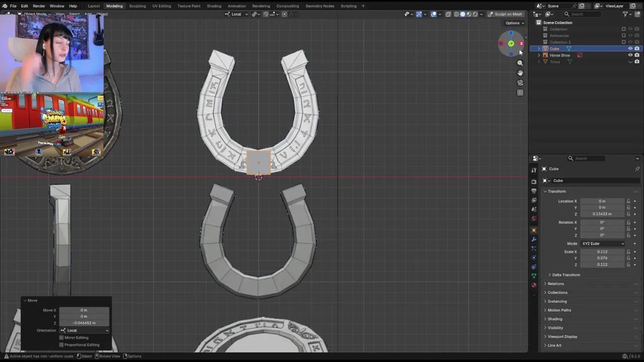Open viewport object visibility dropdown
The image size is (644, 362).
tap(408, 14)
